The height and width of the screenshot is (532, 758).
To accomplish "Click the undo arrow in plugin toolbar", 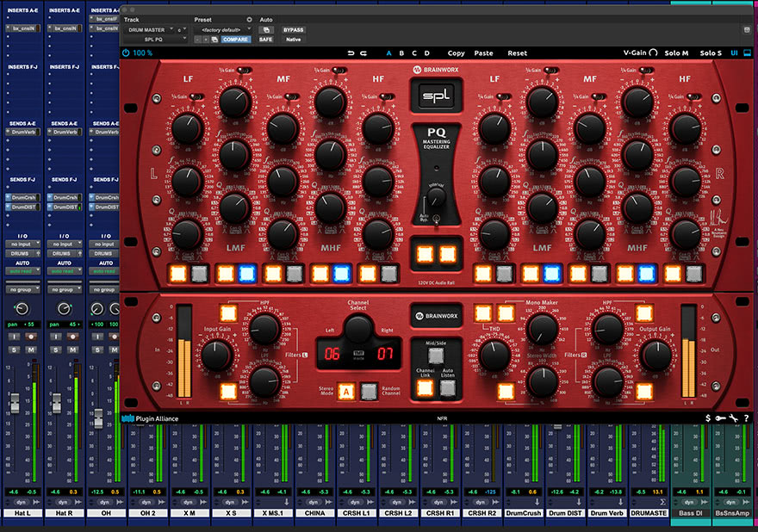I will (x=351, y=53).
